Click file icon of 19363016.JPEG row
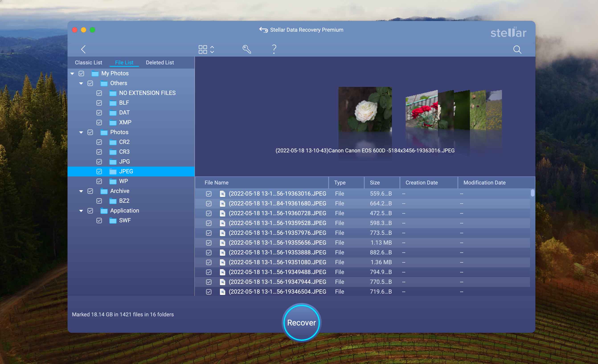Screen dimensions: 598x364 (x=222, y=194)
